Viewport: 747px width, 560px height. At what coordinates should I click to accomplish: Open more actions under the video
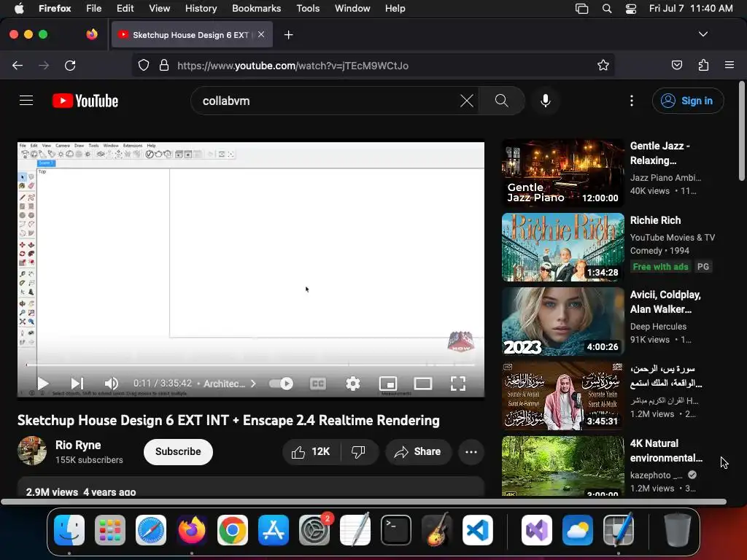tap(471, 451)
